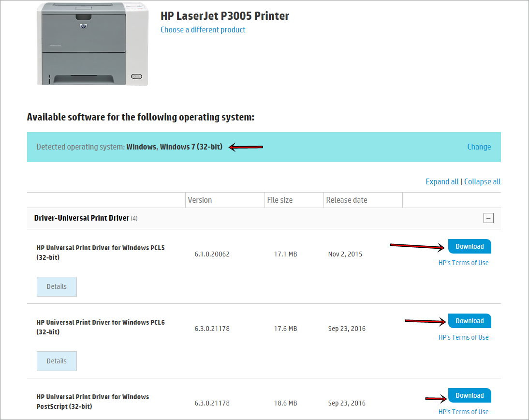The width and height of the screenshot is (529, 420).
Task: Show Details for the PCL5 driver
Action: (x=57, y=286)
